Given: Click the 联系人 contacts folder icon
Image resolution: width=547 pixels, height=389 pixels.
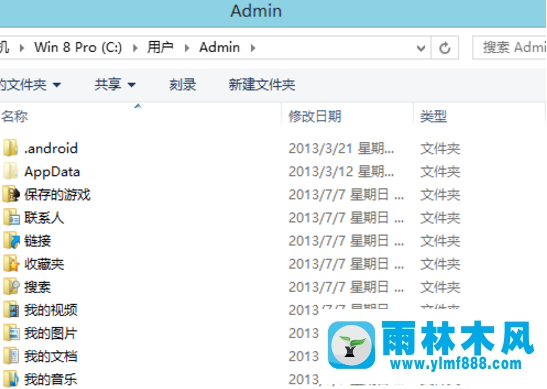Looking at the screenshot, I should [11, 217].
